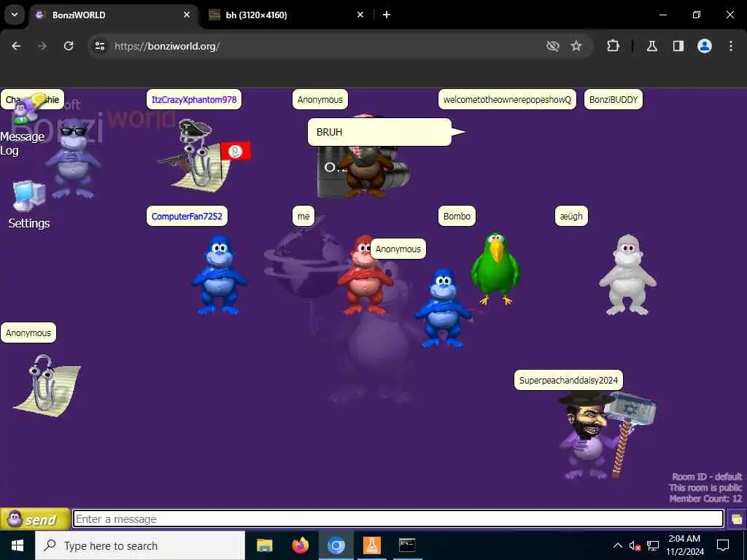
Task: Click the aeügh name tag
Action: pyautogui.click(x=571, y=216)
